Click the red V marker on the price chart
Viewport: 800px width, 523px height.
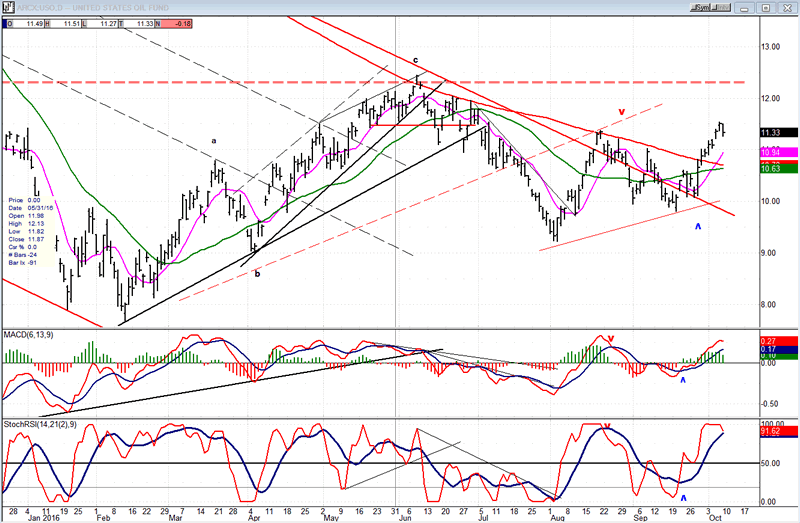click(x=622, y=111)
